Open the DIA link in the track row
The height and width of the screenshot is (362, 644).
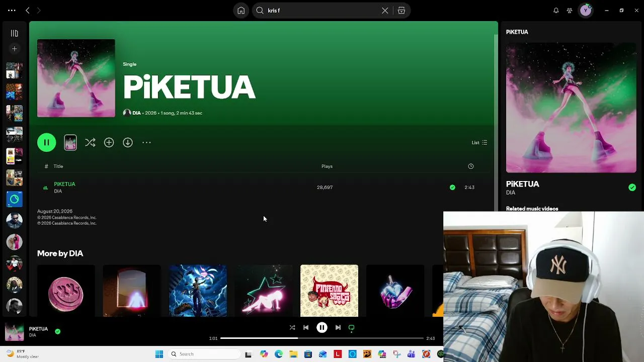pyautogui.click(x=58, y=192)
